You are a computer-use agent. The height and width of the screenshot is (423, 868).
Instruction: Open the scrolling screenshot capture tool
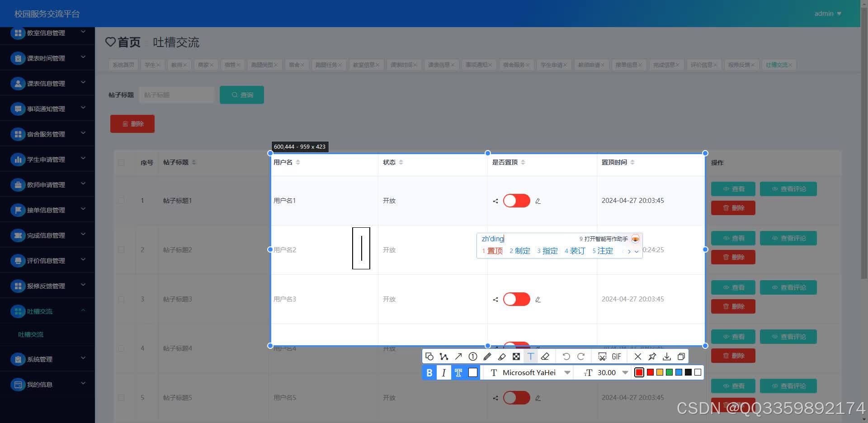click(x=602, y=357)
